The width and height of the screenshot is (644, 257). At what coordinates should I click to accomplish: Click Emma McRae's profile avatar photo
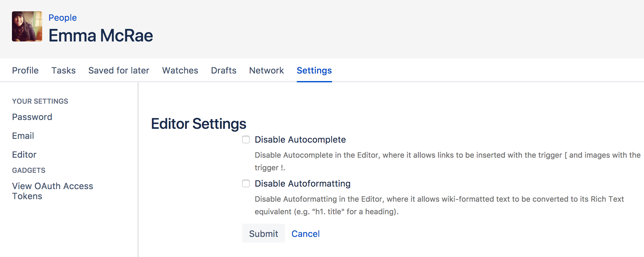click(x=27, y=26)
